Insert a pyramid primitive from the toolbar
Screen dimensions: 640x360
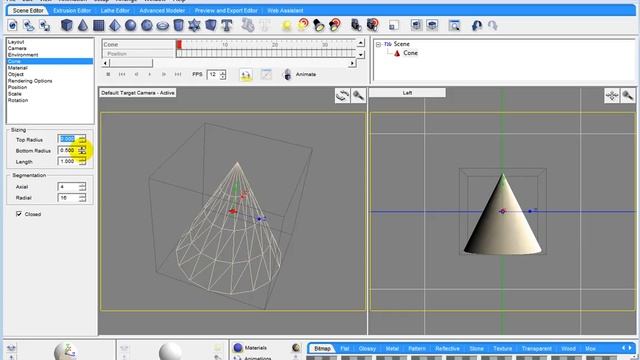pyautogui.click(x=115, y=25)
